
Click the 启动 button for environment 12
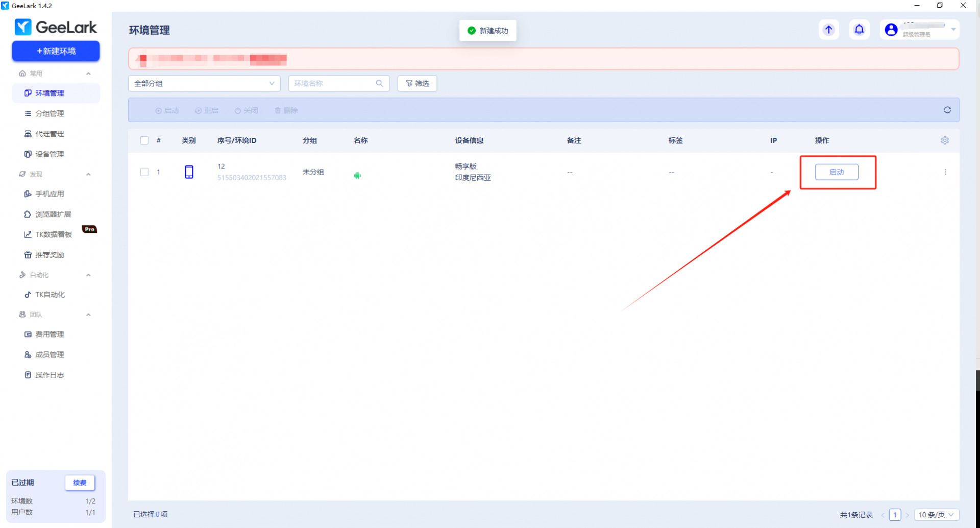click(x=837, y=172)
